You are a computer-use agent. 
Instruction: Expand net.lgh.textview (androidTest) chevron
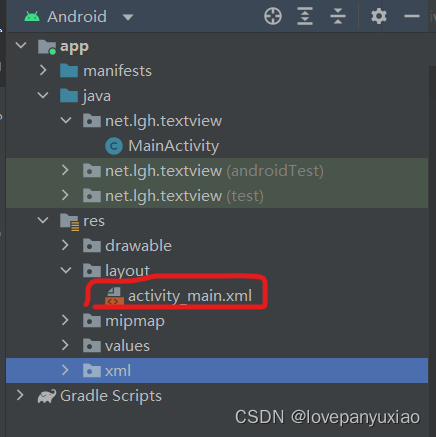[x=65, y=170]
